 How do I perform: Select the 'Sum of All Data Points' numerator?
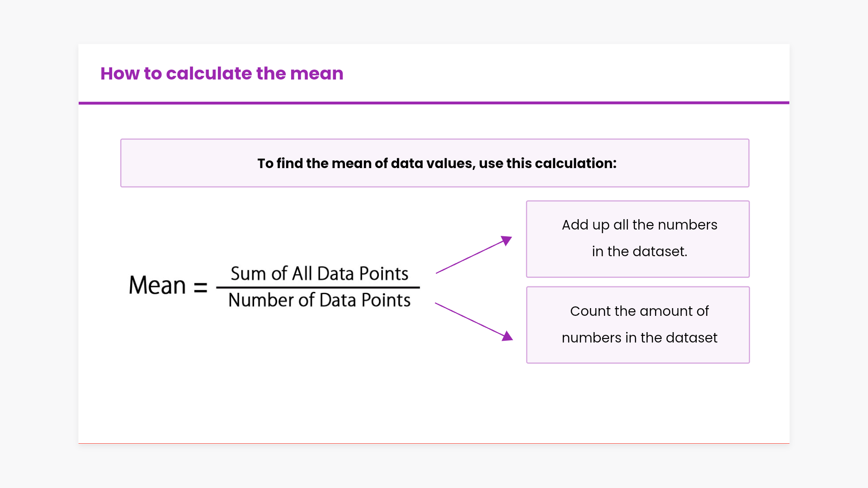[319, 274]
